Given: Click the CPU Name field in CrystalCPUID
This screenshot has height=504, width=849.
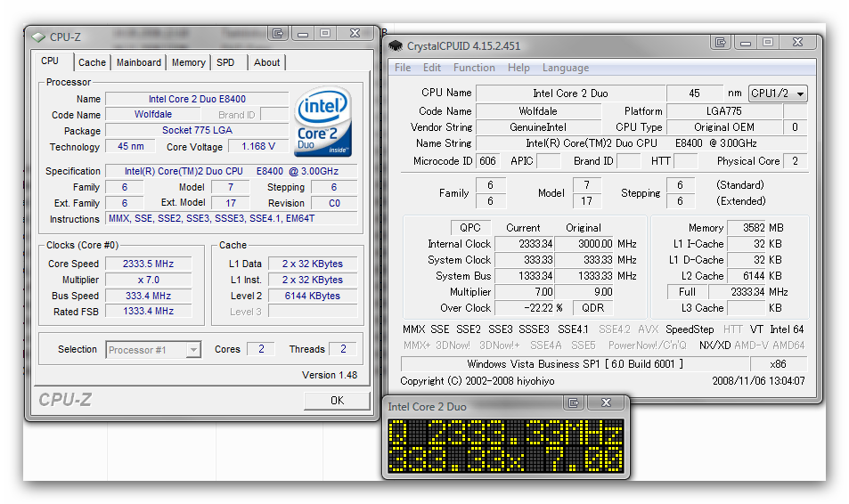Looking at the screenshot, I should [x=570, y=93].
